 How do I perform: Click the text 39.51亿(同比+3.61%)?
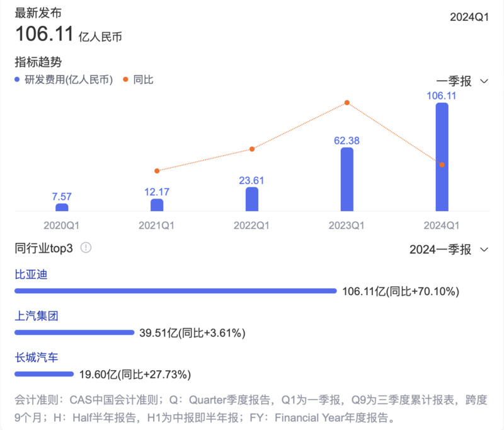pos(192,333)
